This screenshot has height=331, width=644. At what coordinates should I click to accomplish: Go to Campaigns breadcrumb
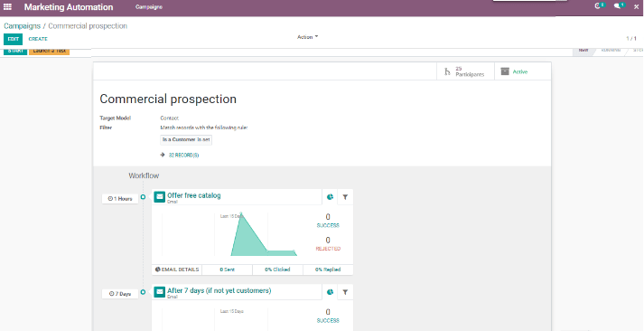[23, 26]
